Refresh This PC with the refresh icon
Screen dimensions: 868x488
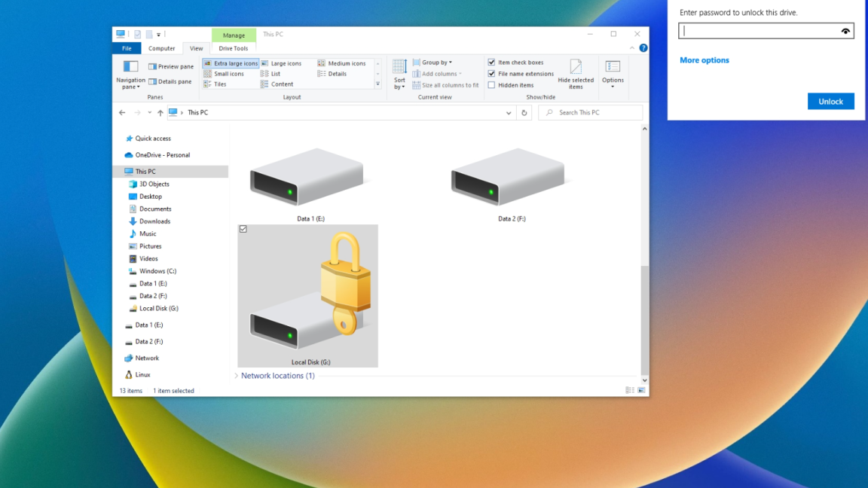(524, 111)
